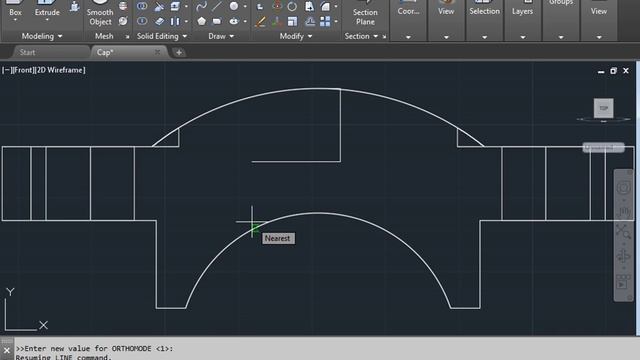640x360 pixels.
Task: Click the Zoom Extents icon in navigation bar
Action: tap(623, 232)
